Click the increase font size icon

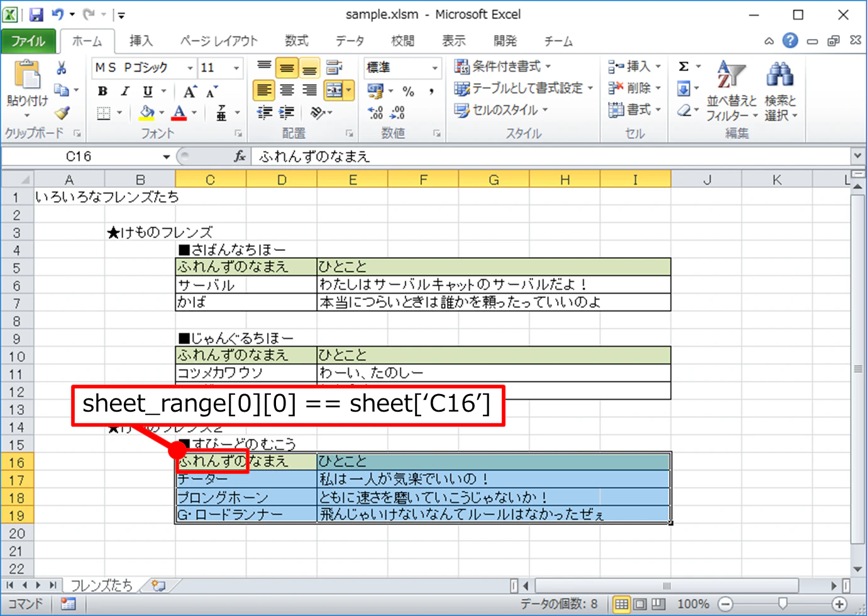[x=190, y=91]
